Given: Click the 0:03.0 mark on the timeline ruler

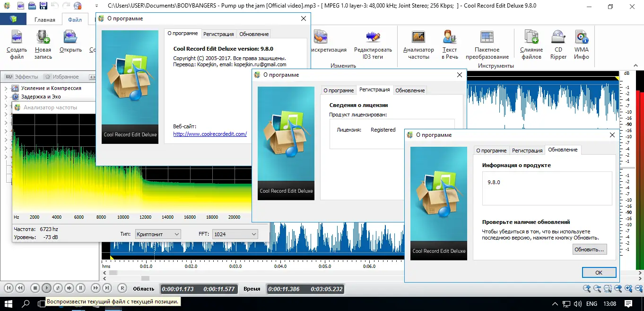Looking at the screenshot, I should (x=235, y=266).
